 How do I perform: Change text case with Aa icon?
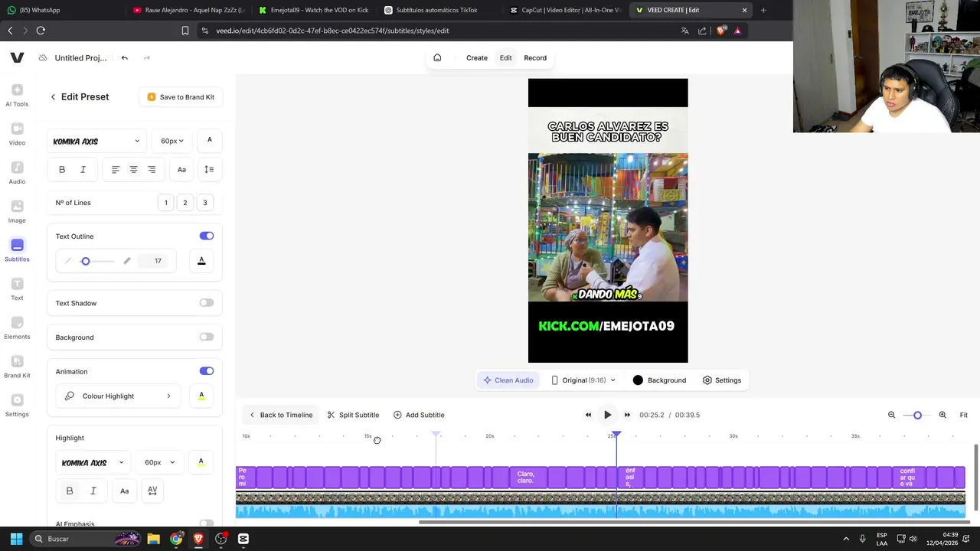pyautogui.click(x=181, y=169)
